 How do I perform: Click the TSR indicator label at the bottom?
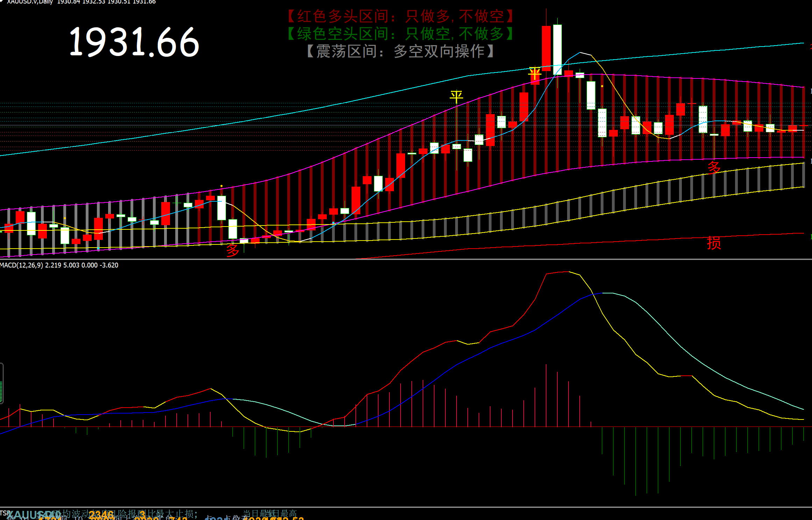coord(5,513)
